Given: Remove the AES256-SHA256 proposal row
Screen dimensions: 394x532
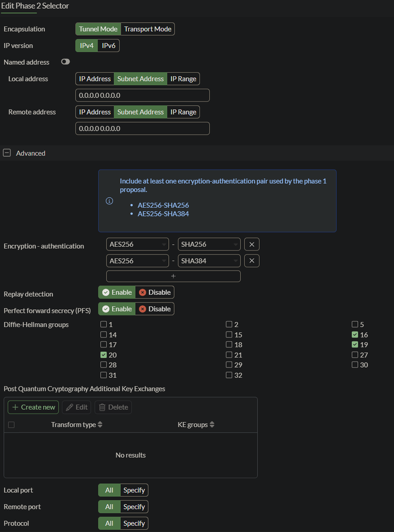Looking at the screenshot, I should (251, 245).
